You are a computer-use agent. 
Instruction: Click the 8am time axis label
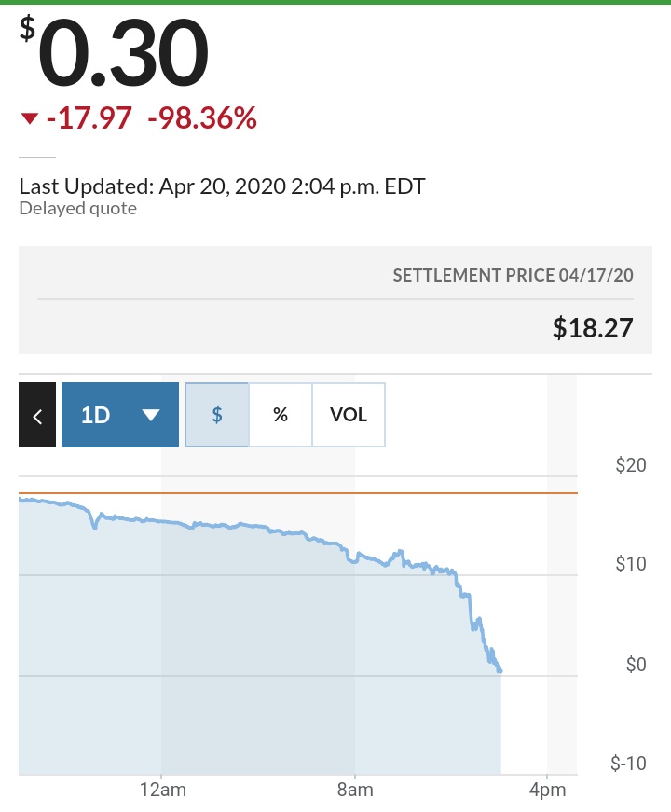pos(355,790)
